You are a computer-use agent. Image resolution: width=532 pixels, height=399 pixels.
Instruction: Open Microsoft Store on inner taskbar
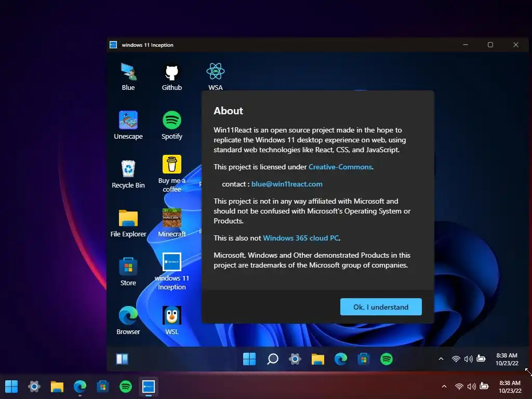tap(363, 359)
